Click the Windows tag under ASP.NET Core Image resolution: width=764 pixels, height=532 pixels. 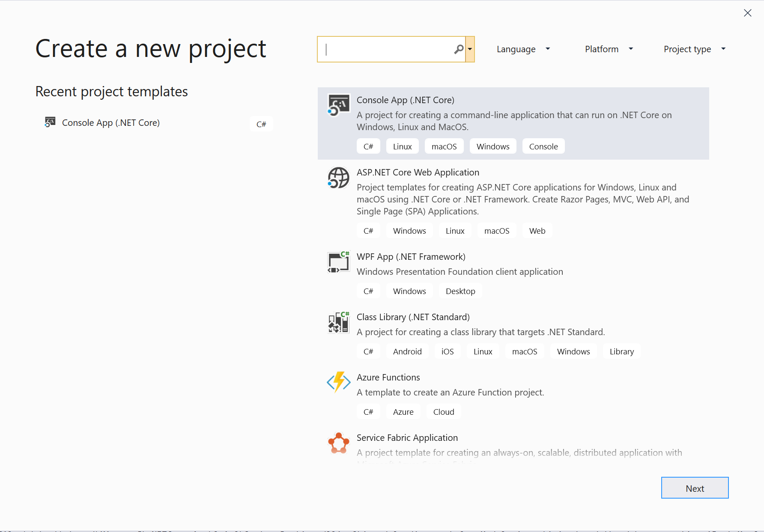(x=409, y=231)
